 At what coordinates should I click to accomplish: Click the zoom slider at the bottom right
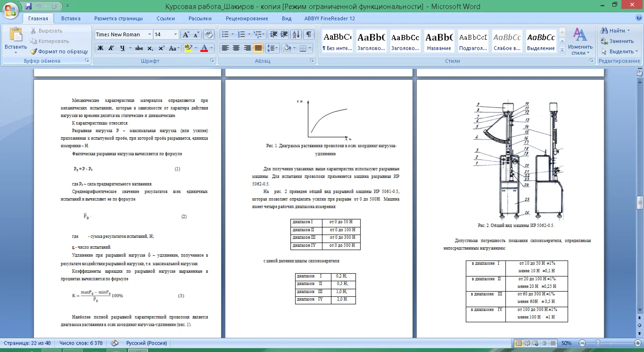pos(598,343)
